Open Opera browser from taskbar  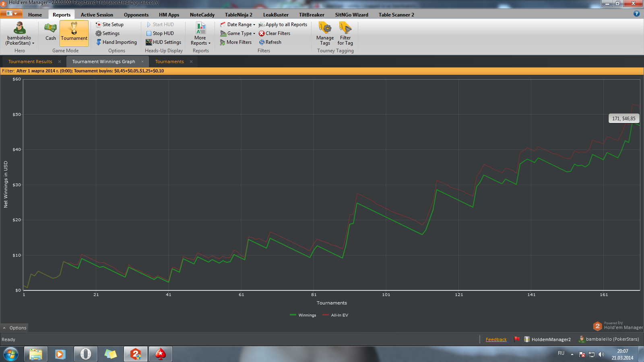pyautogui.click(x=85, y=354)
